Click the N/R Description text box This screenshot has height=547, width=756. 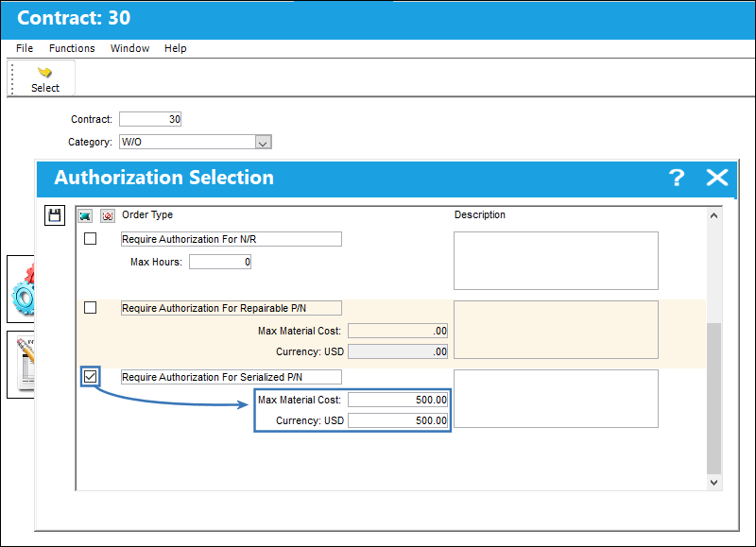point(556,261)
